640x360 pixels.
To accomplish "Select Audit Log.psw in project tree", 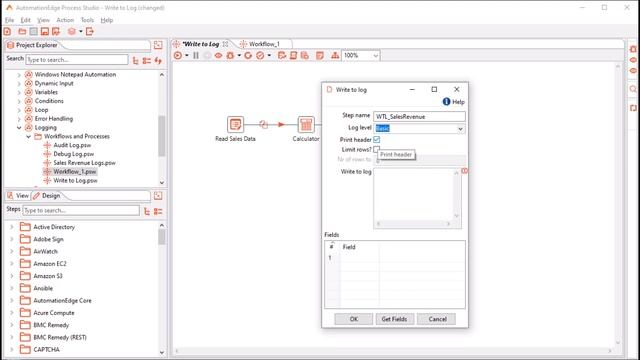I will (x=72, y=145).
